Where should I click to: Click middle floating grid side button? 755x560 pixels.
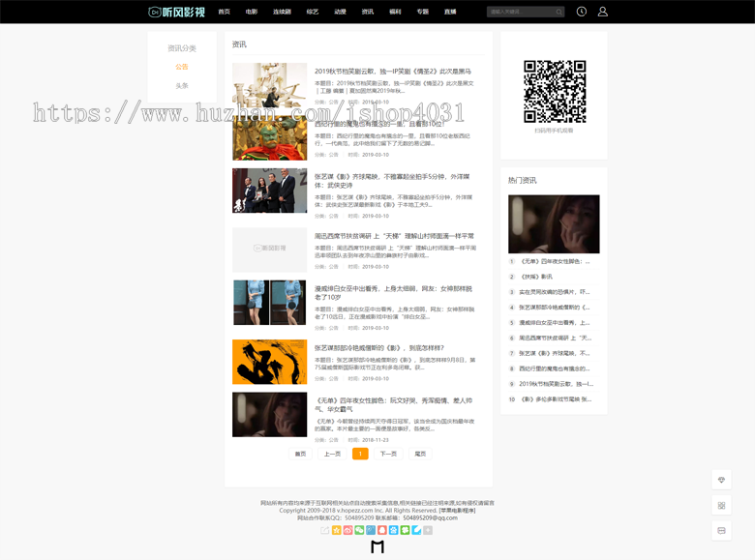coord(721,505)
